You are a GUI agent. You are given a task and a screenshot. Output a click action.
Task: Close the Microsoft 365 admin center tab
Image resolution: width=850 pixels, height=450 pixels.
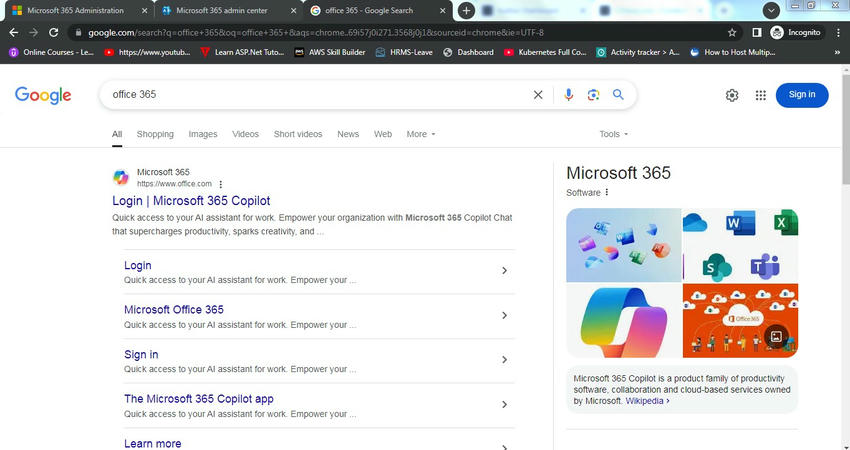293,10
